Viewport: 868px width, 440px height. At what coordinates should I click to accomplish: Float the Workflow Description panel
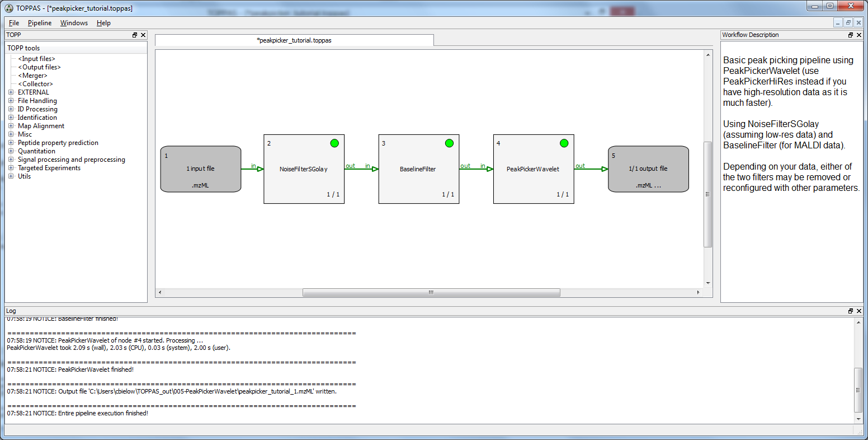click(x=851, y=35)
